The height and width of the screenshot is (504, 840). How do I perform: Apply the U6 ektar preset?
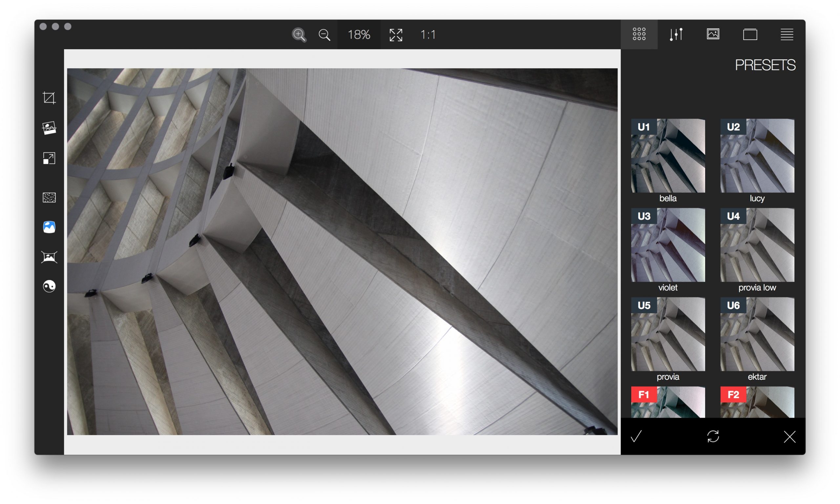[757, 334]
